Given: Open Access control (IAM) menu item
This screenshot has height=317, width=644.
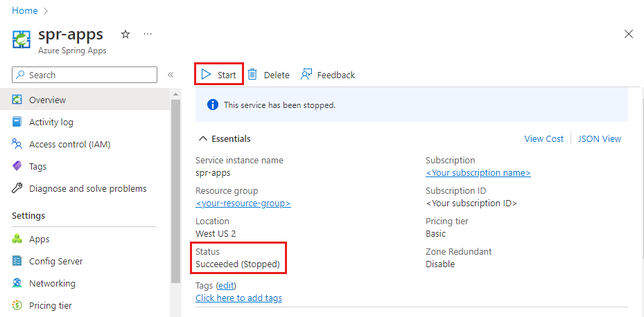Looking at the screenshot, I should (85, 145).
